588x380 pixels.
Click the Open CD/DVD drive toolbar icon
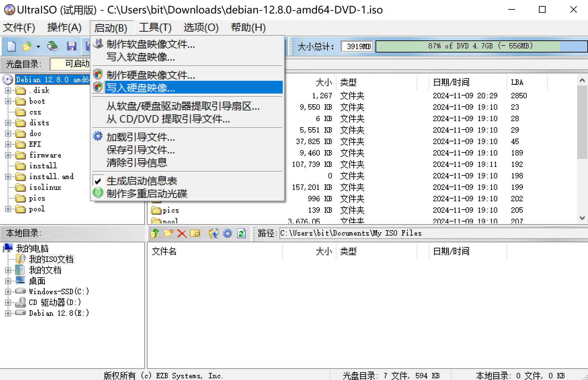point(52,46)
